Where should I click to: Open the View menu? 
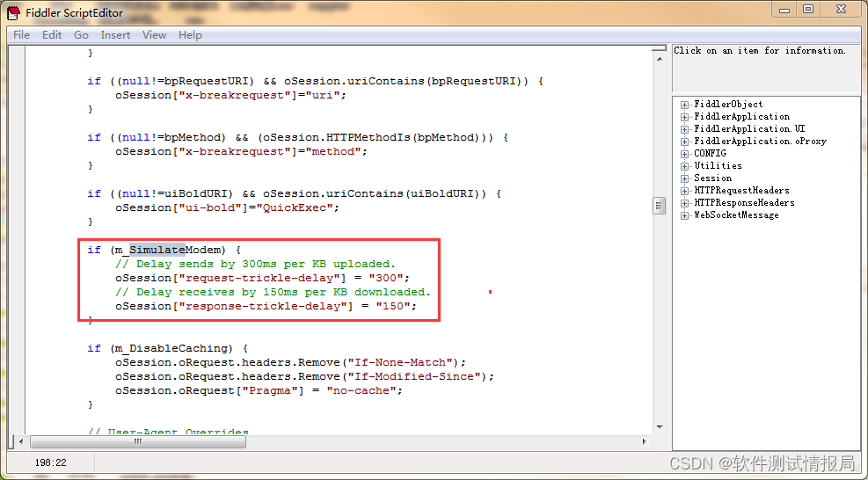click(154, 35)
